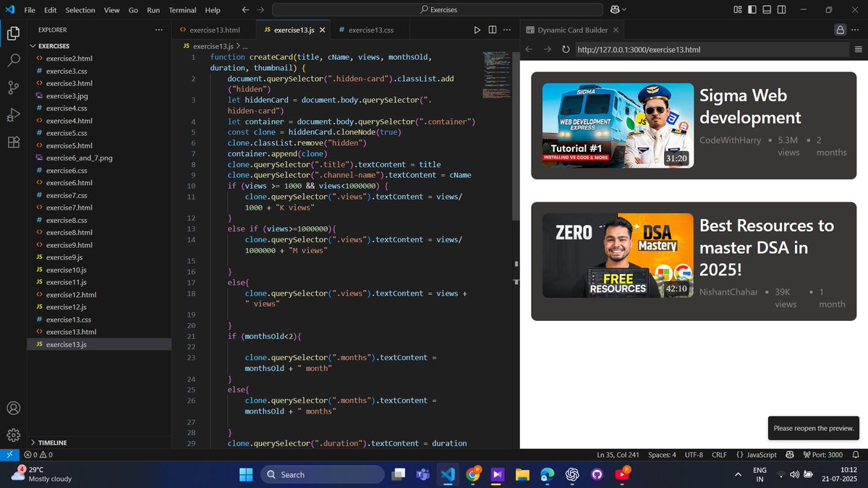868x488 pixels.
Task: Navigate back with title bar arrow
Action: (x=245, y=9)
